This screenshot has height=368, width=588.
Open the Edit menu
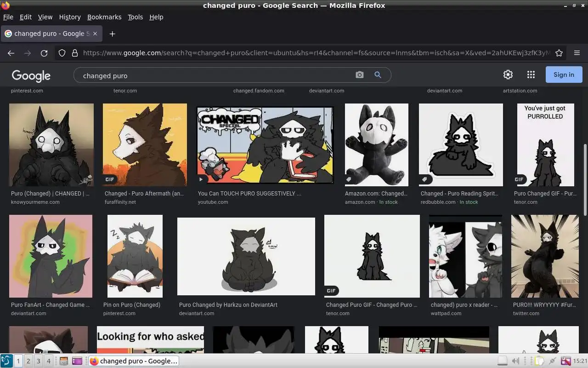[26, 17]
